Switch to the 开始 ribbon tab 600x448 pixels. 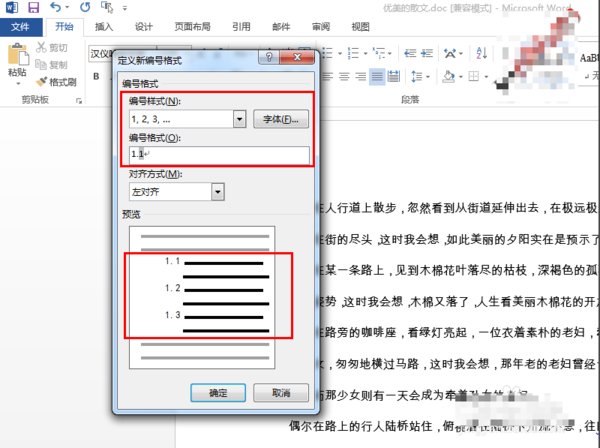64,26
